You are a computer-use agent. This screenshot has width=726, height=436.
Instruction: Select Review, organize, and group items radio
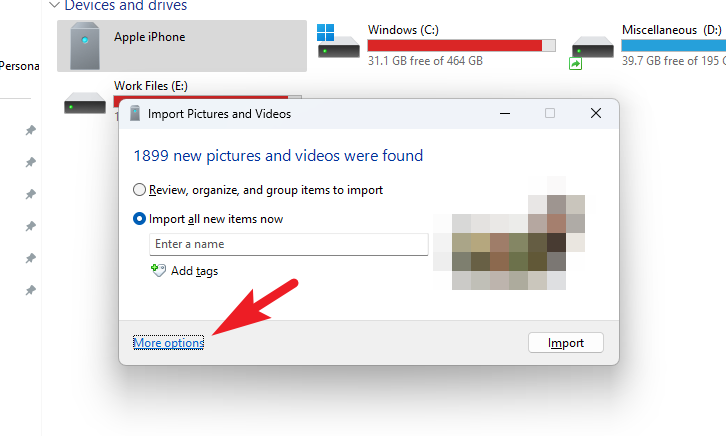pyautogui.click(x=139, y=190)
